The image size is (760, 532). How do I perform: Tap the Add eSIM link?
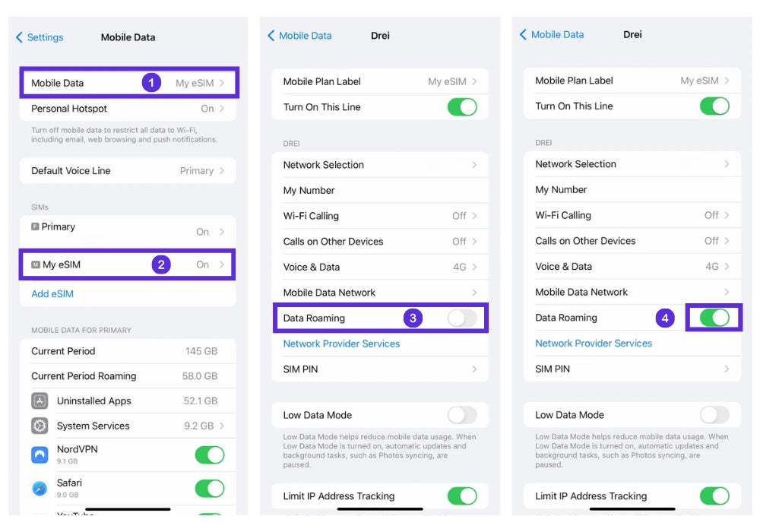[52, 294]
